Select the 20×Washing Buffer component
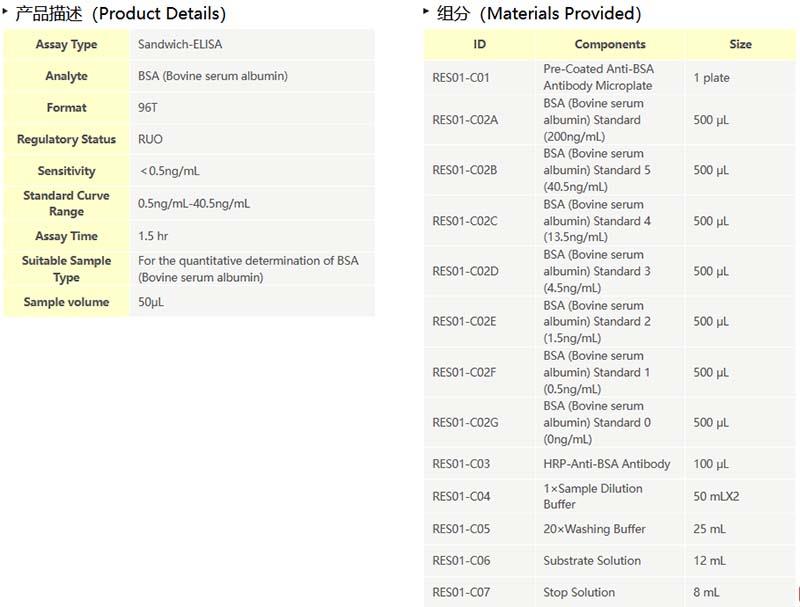Image resolution: width=800 pixels, height=607 pixels. [594, 529]
